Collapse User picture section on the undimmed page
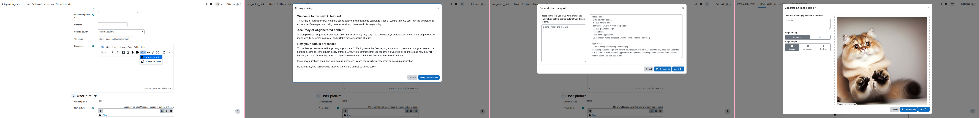Image resolution: width=980 pixels, height=118 pixels. 73,96
